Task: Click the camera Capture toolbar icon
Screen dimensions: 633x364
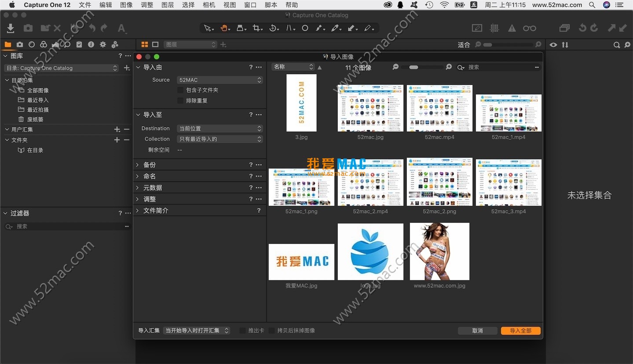Action: pyautogui.click(x=28, y=28)
